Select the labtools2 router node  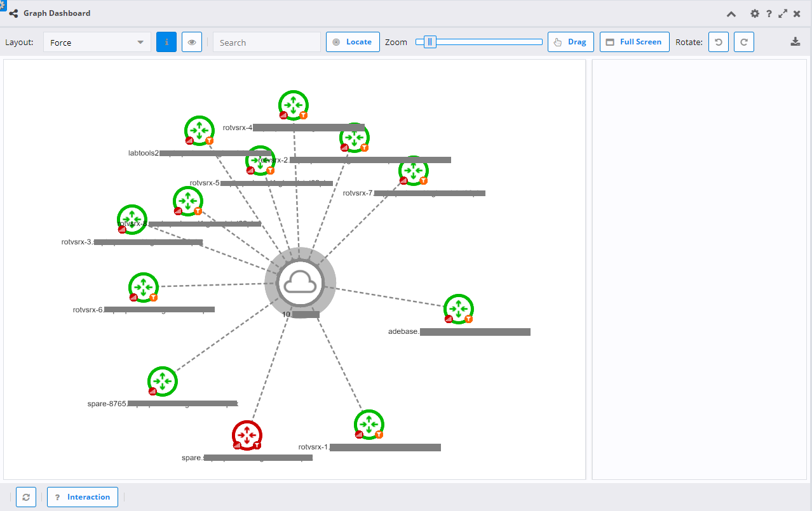200,131
